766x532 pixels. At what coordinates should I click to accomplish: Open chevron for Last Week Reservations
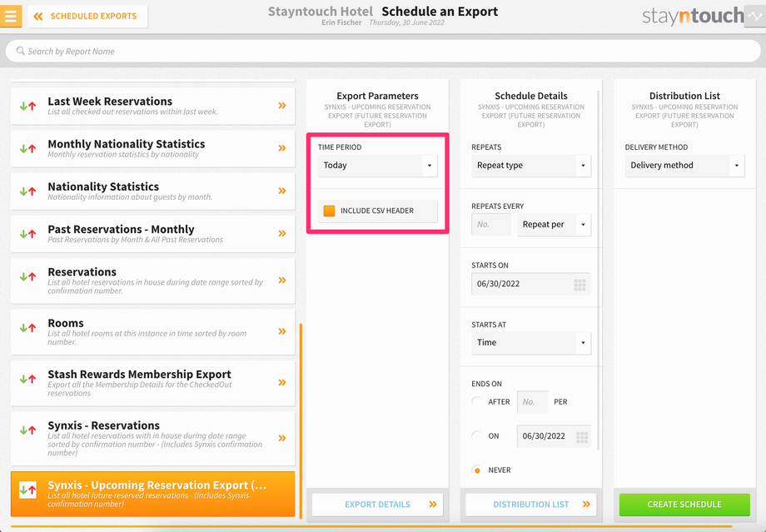[x=282, y=106]
